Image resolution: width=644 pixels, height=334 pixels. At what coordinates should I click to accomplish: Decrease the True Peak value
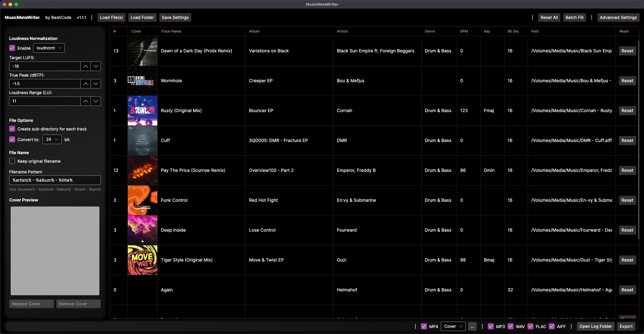(x=96, y=84)
